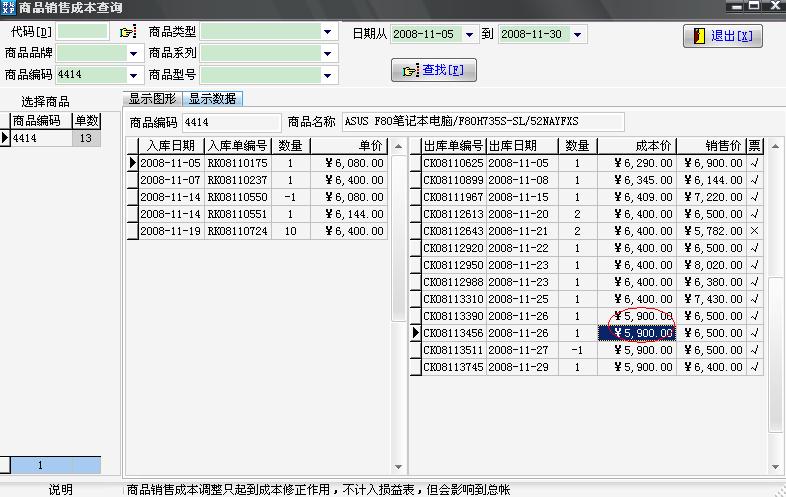Screen dimensions: 786x497
Task: Click the 单数 column header
Action: pyautogui.click(x=86, y=120)
